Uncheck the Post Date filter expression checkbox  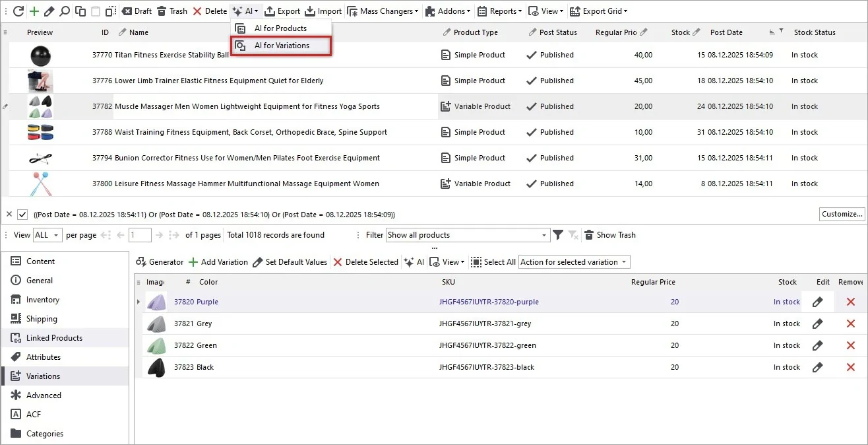pyautogui.click(x=23, y=214)
